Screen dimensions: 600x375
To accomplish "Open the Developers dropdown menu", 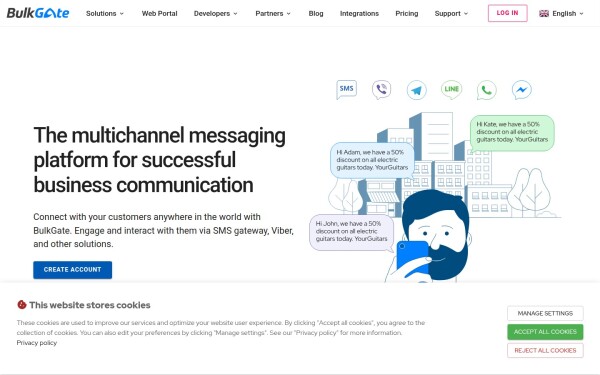I will coord(215,13).
